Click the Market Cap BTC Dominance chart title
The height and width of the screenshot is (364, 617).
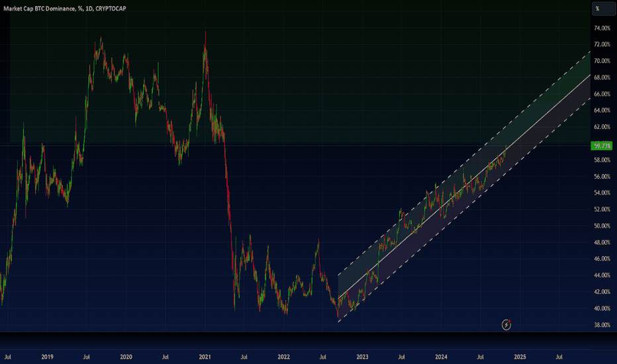point(65,8)
